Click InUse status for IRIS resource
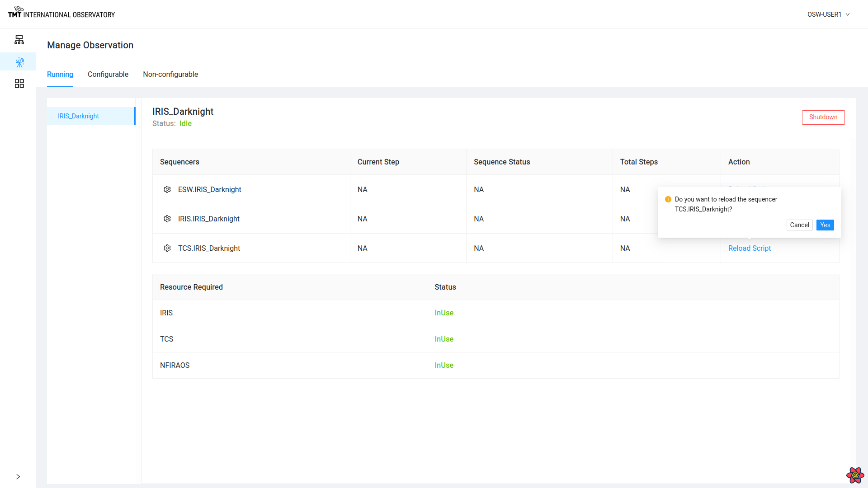This screenshot has height=488, width=868. click(x=444, y=313)
